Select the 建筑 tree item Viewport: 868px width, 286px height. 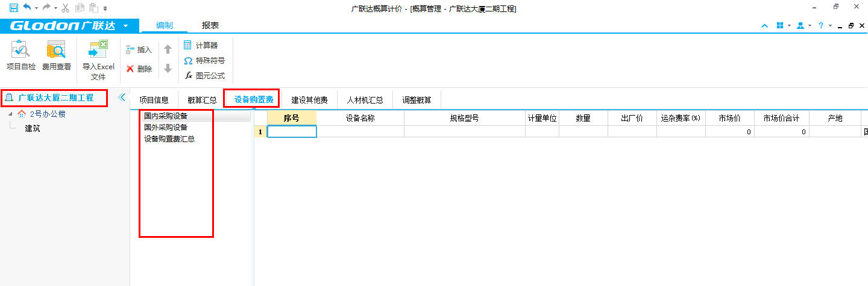point(33,128)
